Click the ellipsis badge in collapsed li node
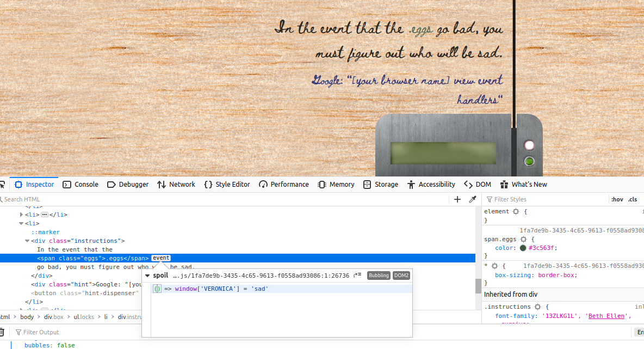The image size is (644, 349). (45, 215)
